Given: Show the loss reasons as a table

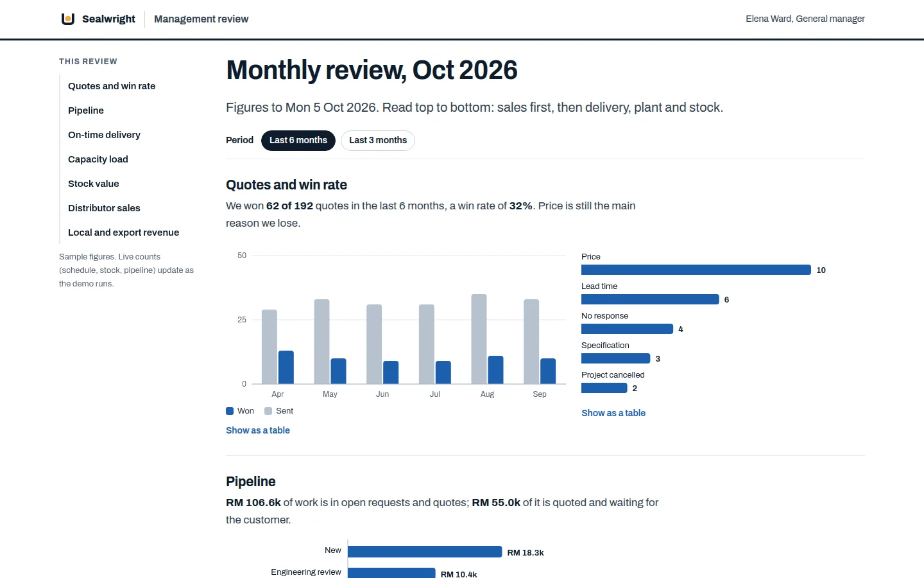Looking at the screenshot, I should click(x=613, y=413).
